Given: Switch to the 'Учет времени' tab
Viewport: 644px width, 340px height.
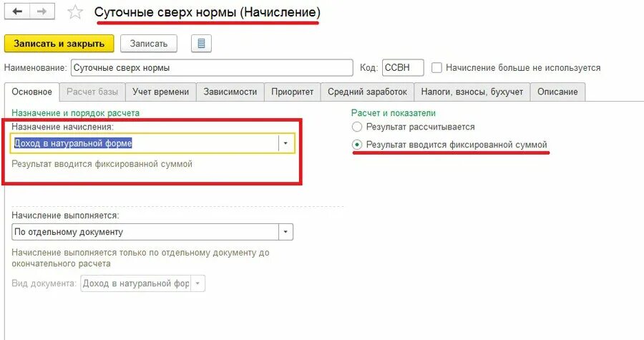Looking at the screenshot, I should pyautogui.click(x=160, y=92).
